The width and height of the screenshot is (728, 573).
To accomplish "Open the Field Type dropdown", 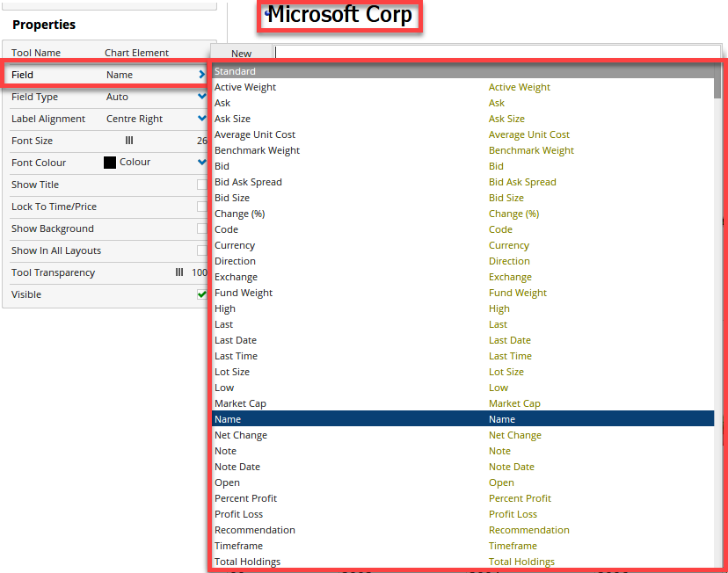I will (x=201, y=97).
